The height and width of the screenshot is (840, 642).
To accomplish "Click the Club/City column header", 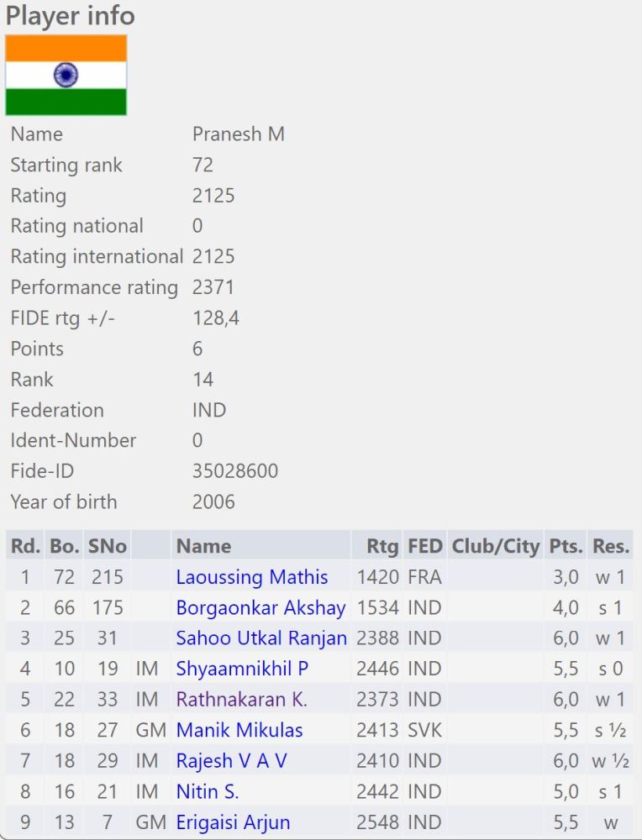I will (x=496, y=546).
